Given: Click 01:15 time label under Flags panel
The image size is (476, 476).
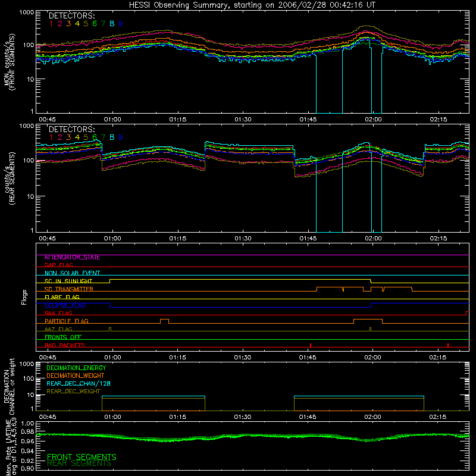Looking at the screenshot, I should coord(177,358).
